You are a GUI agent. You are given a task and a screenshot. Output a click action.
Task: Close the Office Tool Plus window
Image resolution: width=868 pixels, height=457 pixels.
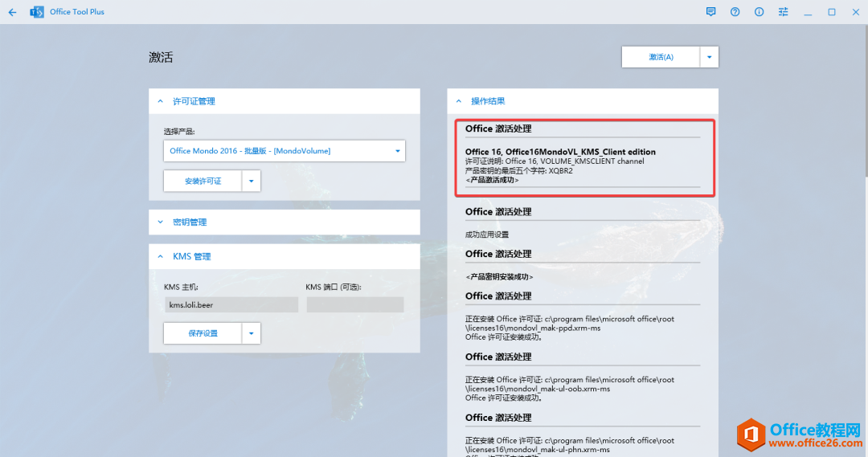click(856, 11)
